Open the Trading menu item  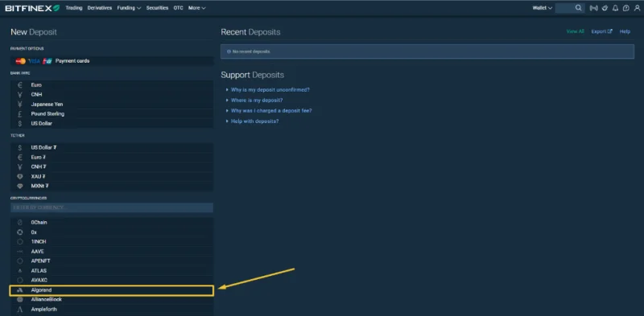click(x=74, y=8)
